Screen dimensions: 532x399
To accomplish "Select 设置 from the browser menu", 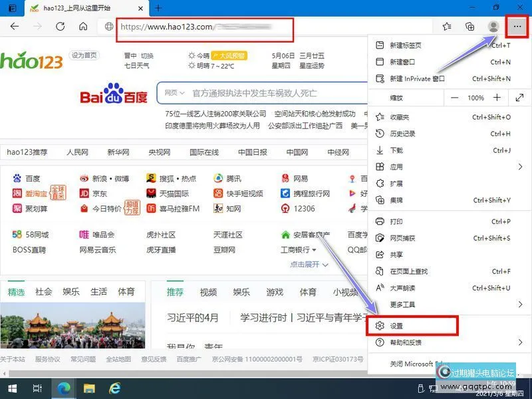I will pyautogui.click(x=398, y=327).
